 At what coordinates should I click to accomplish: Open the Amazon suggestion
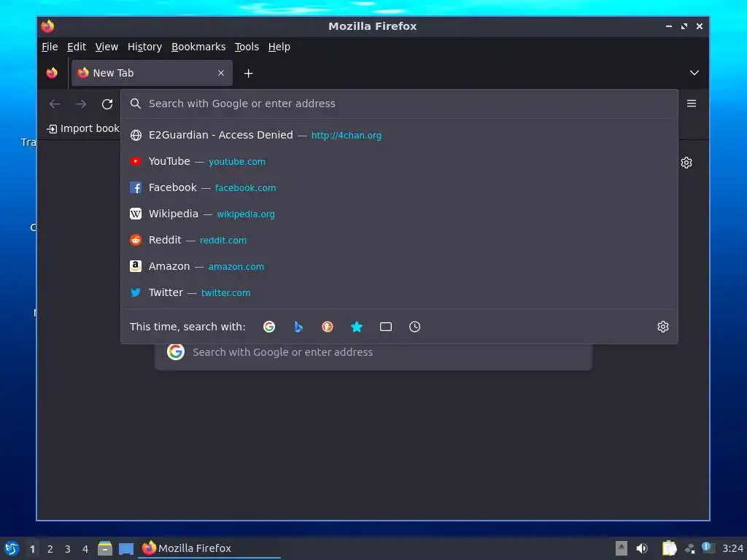click(x=399, y=266)
